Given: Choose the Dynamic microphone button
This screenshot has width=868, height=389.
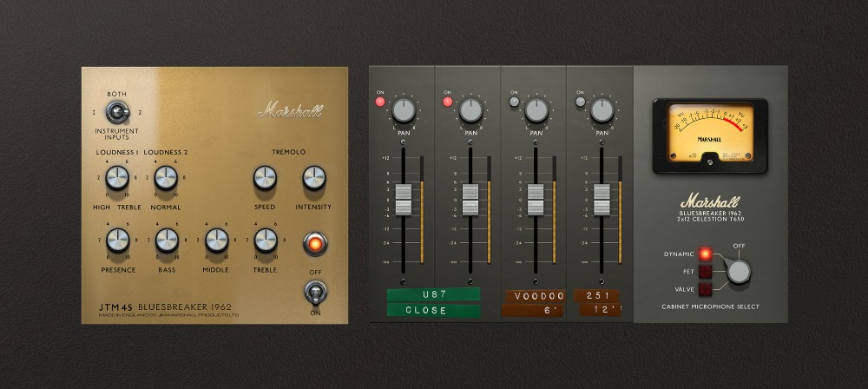Looking at the screenshot, I should [x=705, y=254].
